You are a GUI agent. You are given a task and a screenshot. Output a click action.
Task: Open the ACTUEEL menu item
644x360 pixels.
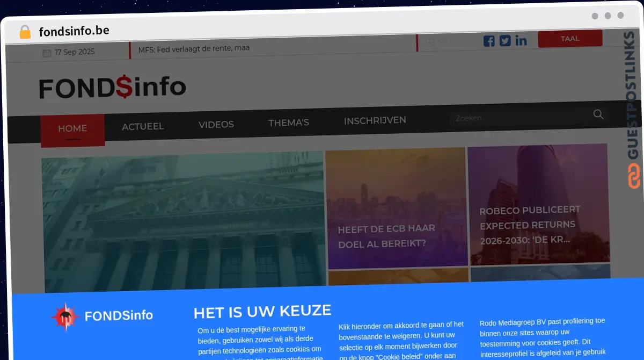(x=143, y=126)
